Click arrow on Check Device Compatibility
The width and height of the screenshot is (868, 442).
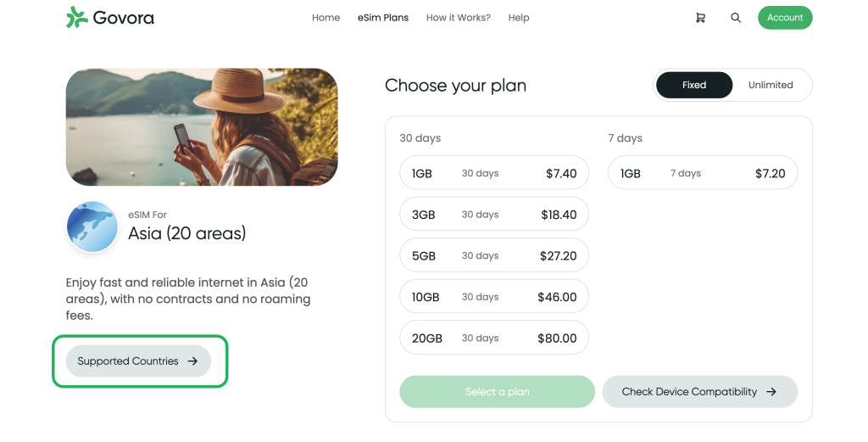coord(771,392)
